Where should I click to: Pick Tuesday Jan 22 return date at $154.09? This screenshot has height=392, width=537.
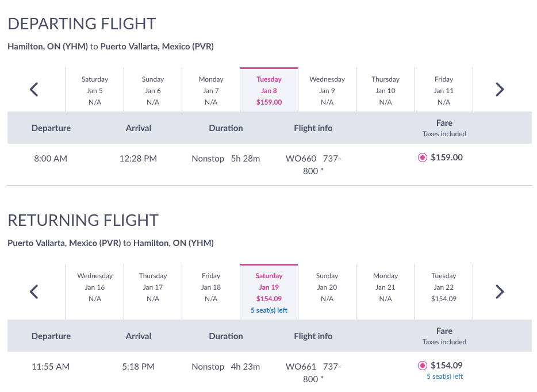coord(443,292)
